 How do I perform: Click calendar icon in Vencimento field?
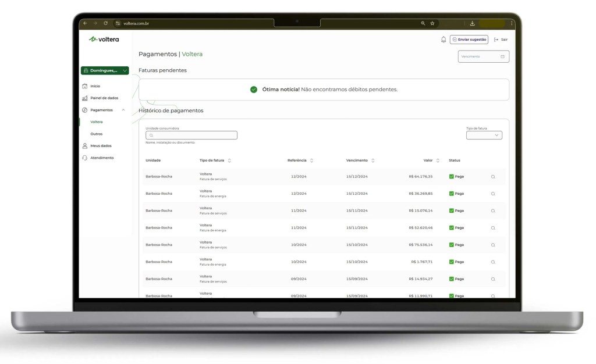[502, 56]
